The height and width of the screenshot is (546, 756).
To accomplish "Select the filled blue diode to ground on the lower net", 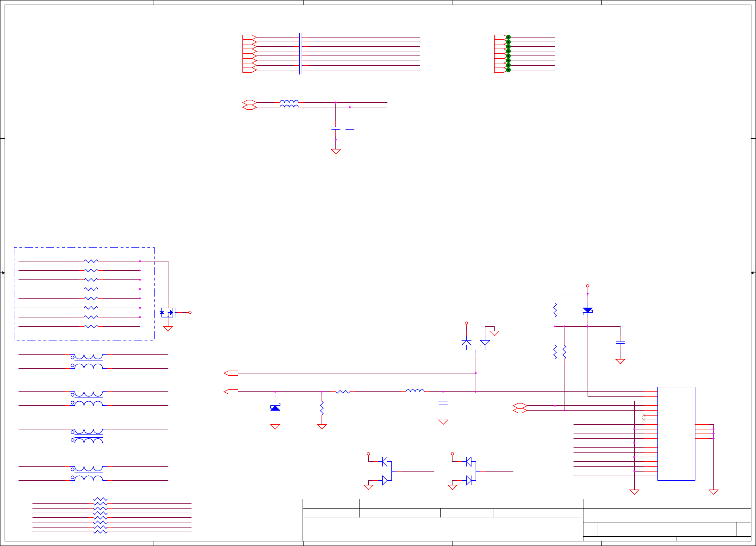I will [x=275, y=408].
